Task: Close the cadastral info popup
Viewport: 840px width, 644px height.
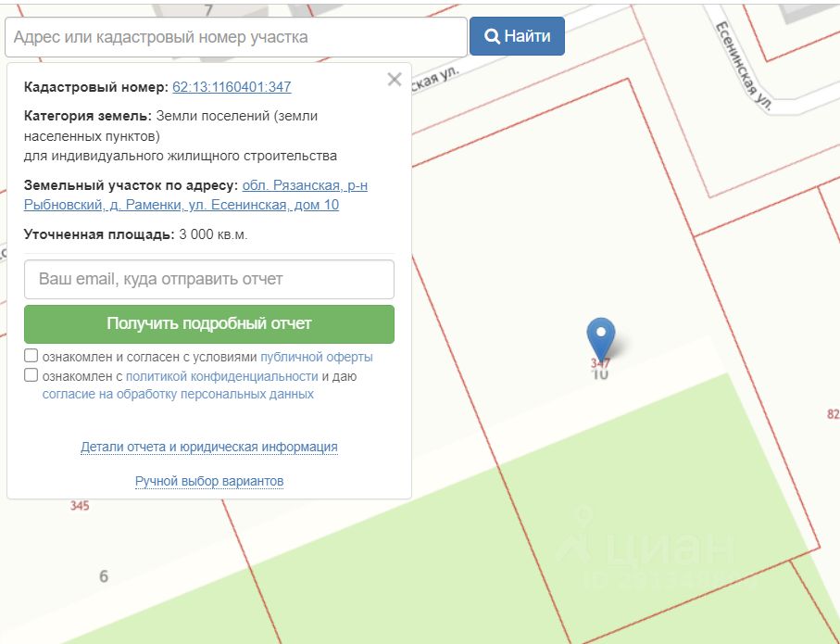Action: coord(395,80)
